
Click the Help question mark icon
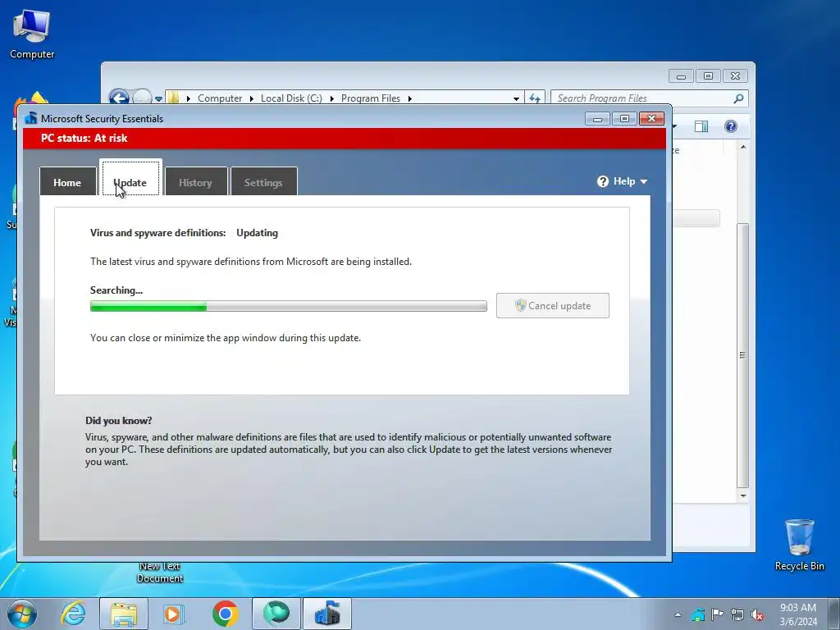603,181
